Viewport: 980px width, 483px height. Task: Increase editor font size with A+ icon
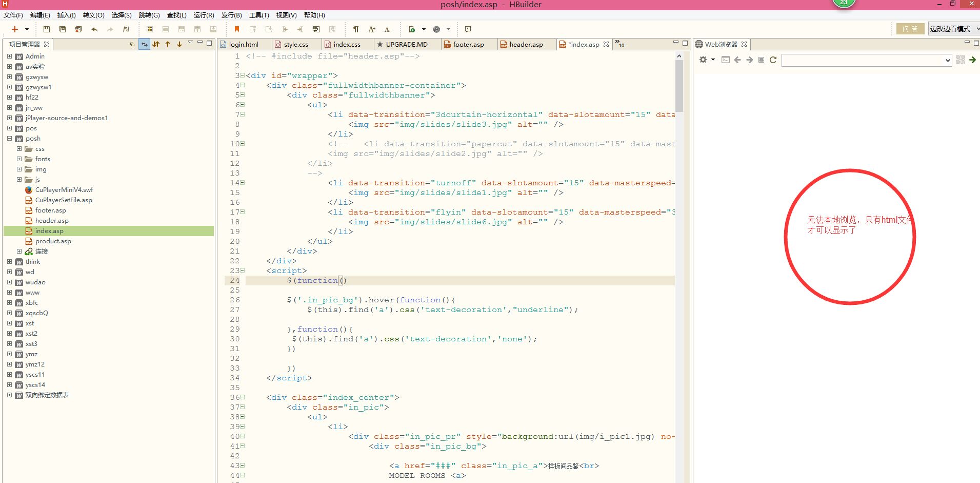click(x=372, y=29)
